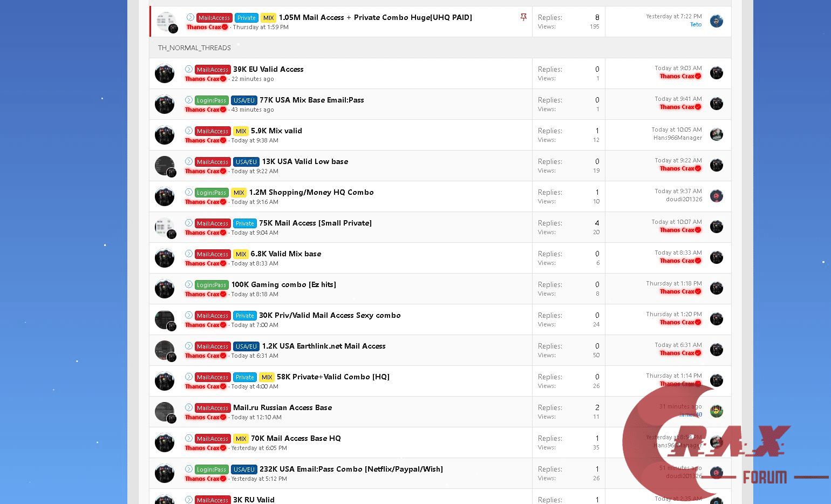Click circled arrow icon beside 1.2M Shopping/Money HQ Combo
831x504 pixels.
pyautogui.click(x=189, y=192)
